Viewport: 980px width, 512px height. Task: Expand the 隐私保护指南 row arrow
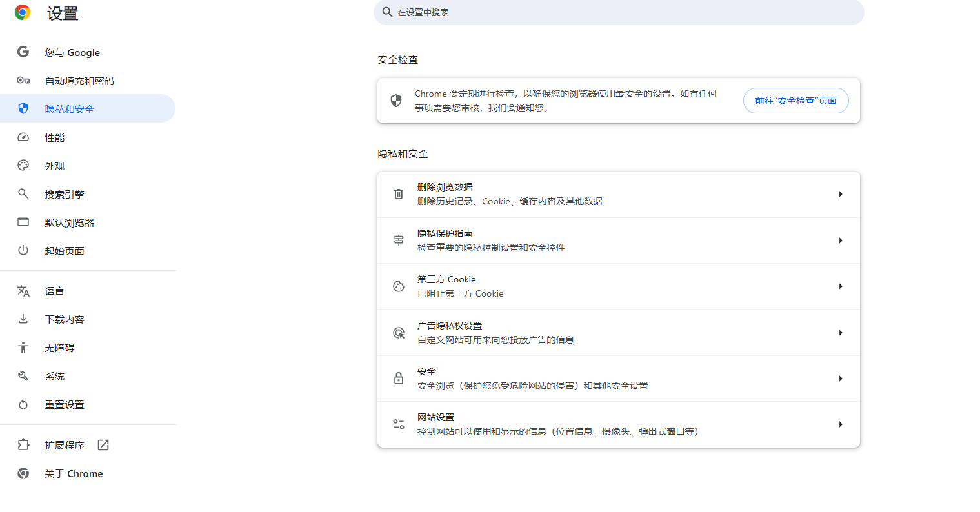point(841,241)
